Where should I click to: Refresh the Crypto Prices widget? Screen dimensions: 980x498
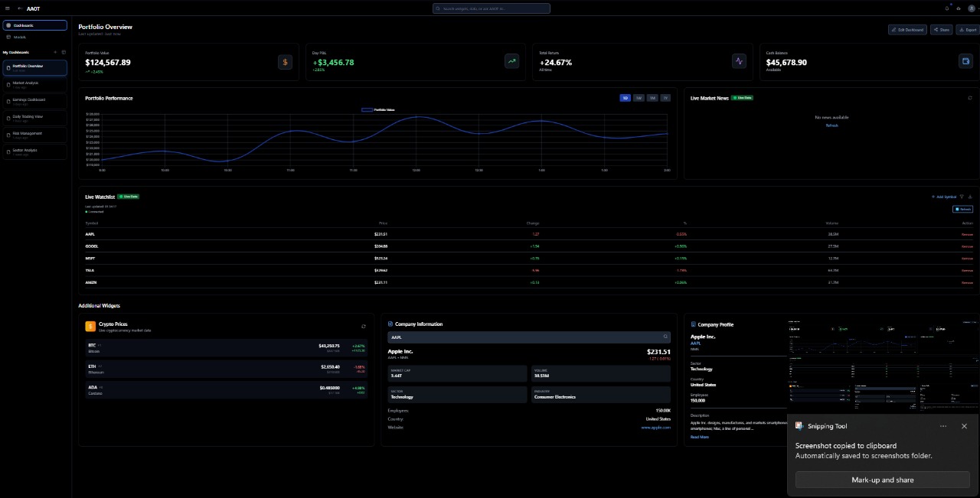point(364,326)
